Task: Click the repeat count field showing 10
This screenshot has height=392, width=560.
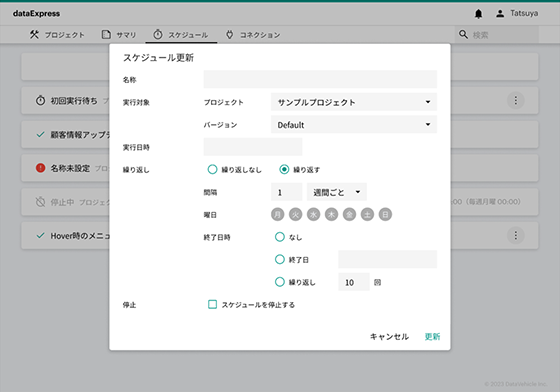Action: click(x=354, y=282)
